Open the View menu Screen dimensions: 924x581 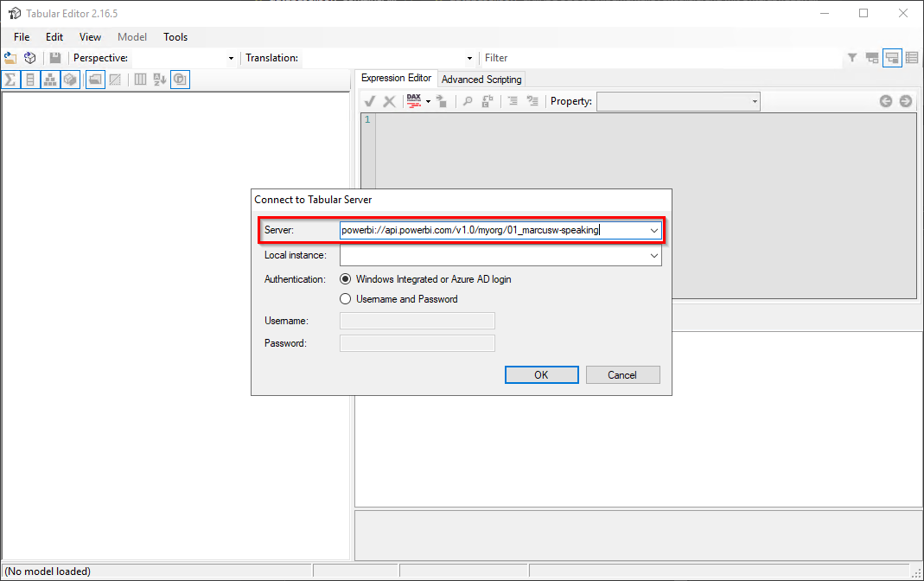90,36
